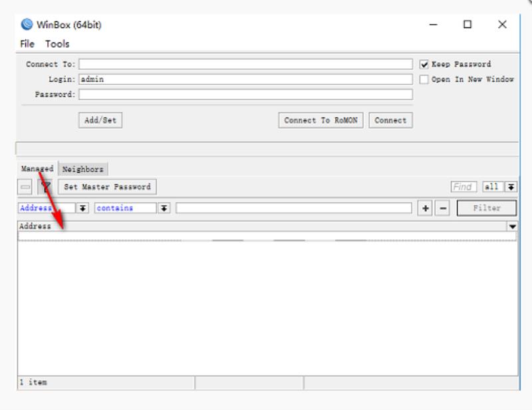Image resolution: width=532 pixels, height=410 pixels.
Task: Minimize the WinBox window
Action: point(434,25)
